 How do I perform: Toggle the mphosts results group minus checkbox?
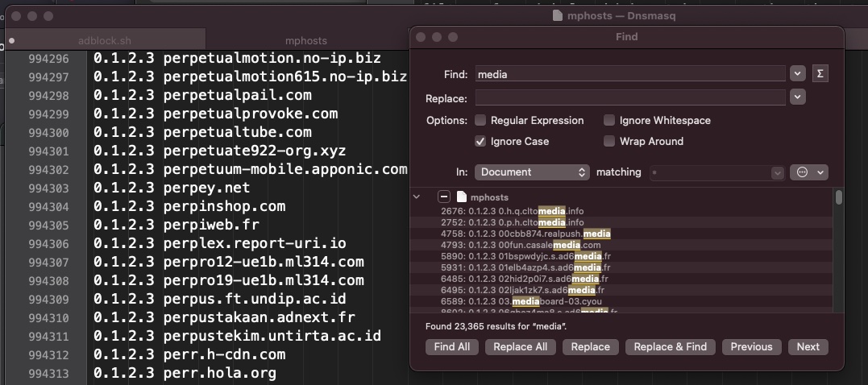[443, 197]
